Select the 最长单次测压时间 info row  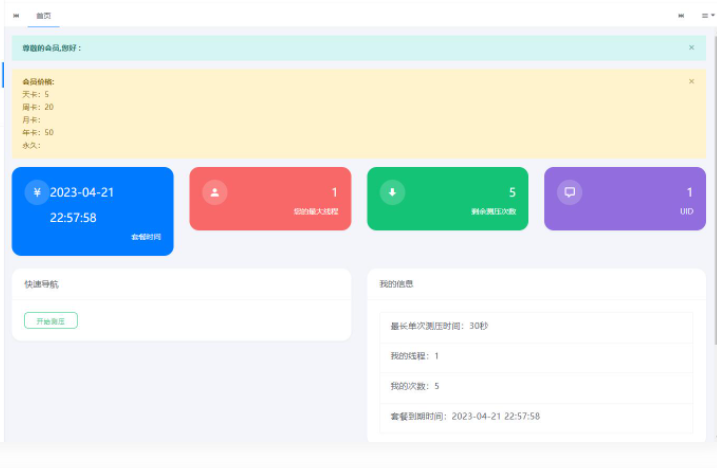click(536, 327)
